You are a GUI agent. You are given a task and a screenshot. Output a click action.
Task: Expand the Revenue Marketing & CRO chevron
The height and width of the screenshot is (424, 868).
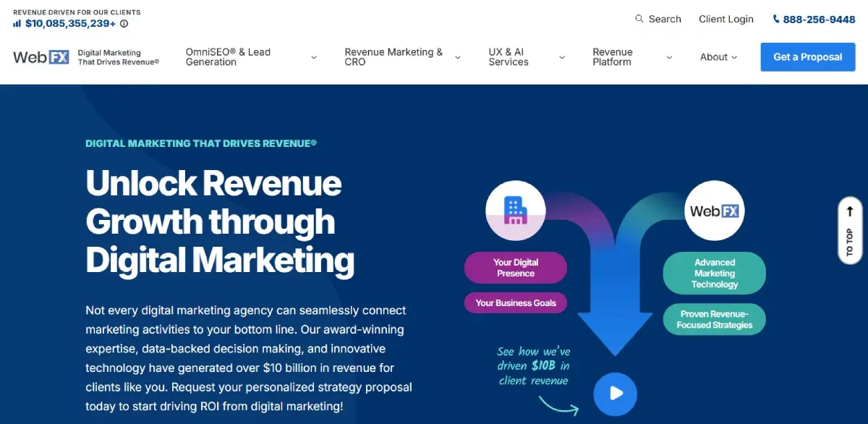[x=458, y=57]
